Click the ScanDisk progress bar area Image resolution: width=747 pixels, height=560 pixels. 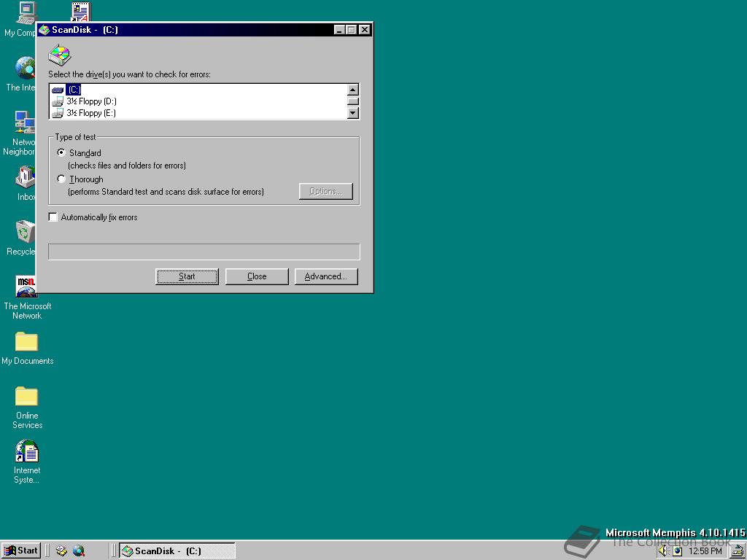coord(204,252)
